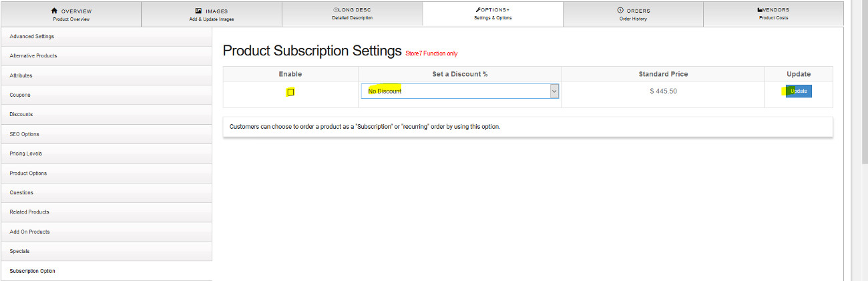Click the Long Desc info icon
Viewport: 868px width, 281px height.
pyautogui.click(x=335, y=10)
